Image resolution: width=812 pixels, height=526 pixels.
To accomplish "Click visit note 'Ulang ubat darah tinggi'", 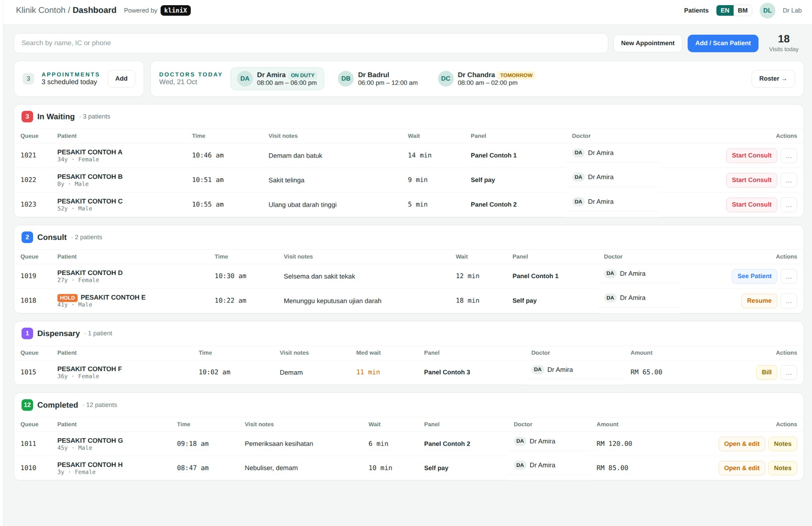I will tap(302, 205).
